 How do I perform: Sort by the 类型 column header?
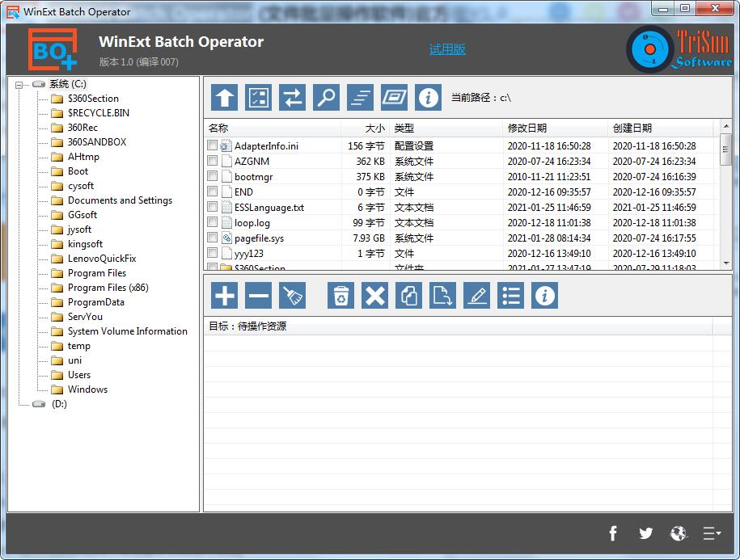point(446,128)
